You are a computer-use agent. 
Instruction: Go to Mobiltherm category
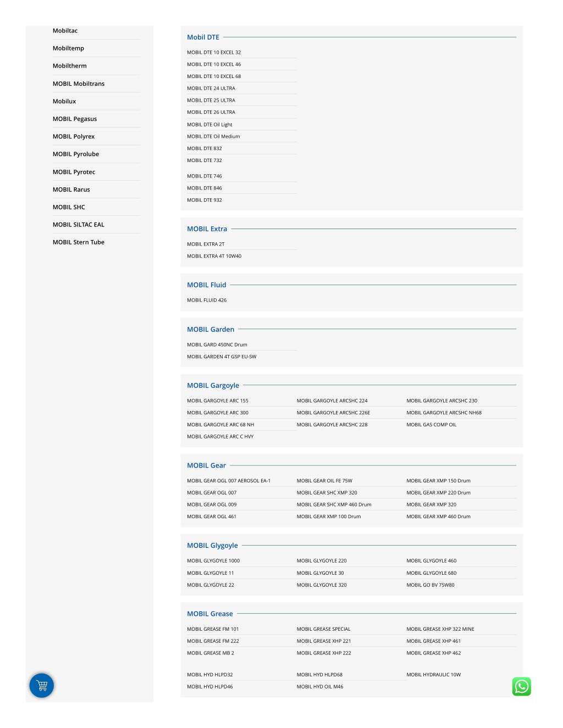point(69,66)
